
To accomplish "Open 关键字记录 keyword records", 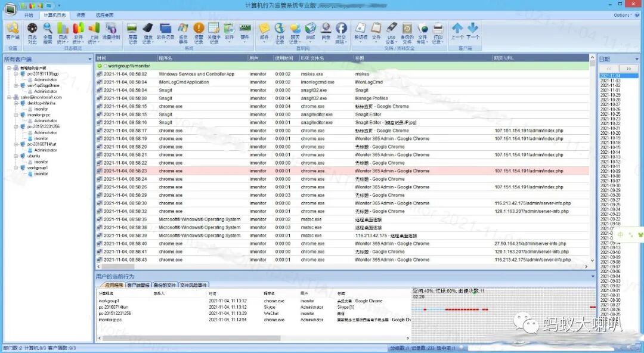I will tap(214, 33).
